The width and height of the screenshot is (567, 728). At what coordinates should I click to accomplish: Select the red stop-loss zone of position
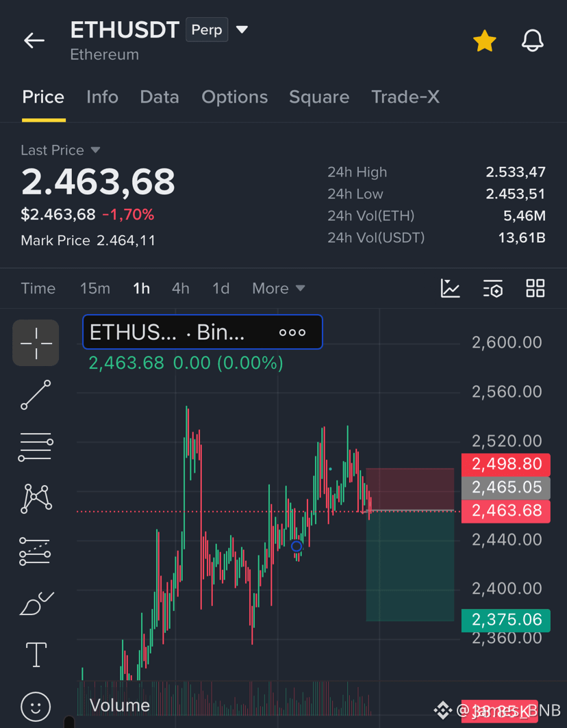point(410,489)
